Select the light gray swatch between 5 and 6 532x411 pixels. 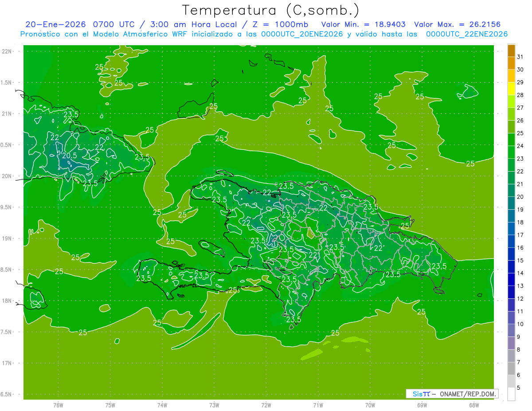(x=511, y=381)
